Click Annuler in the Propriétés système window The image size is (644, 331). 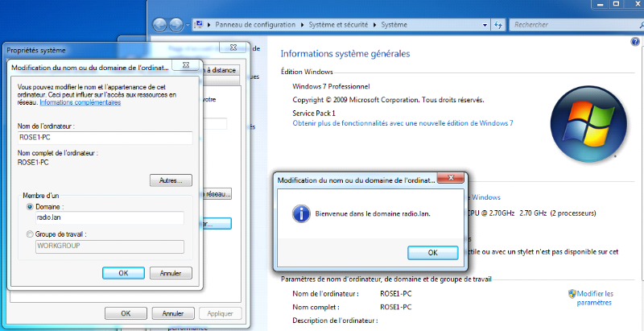click(172, 313)
